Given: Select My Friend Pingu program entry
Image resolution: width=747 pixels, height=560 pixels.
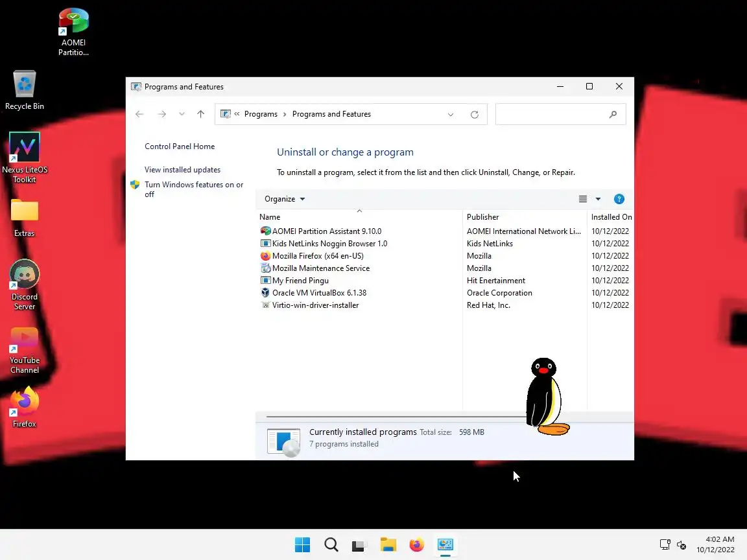Looking at the screenshot, I should [300, 281].
